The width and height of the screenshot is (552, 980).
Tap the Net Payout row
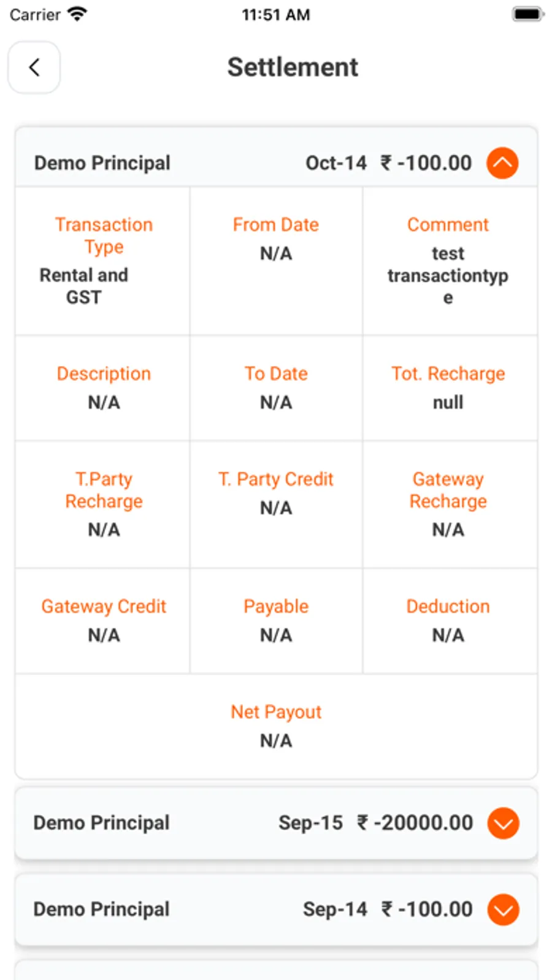[276, 726]
